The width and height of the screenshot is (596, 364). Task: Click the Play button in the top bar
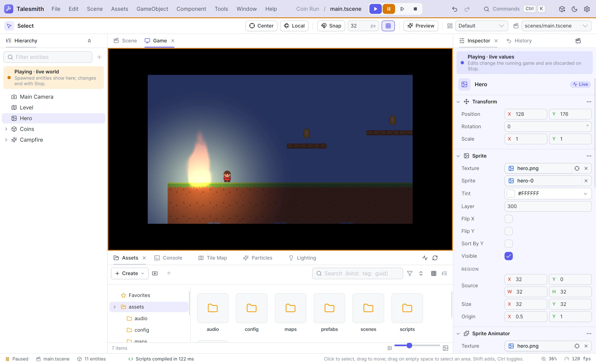click(x=375, y=9)
